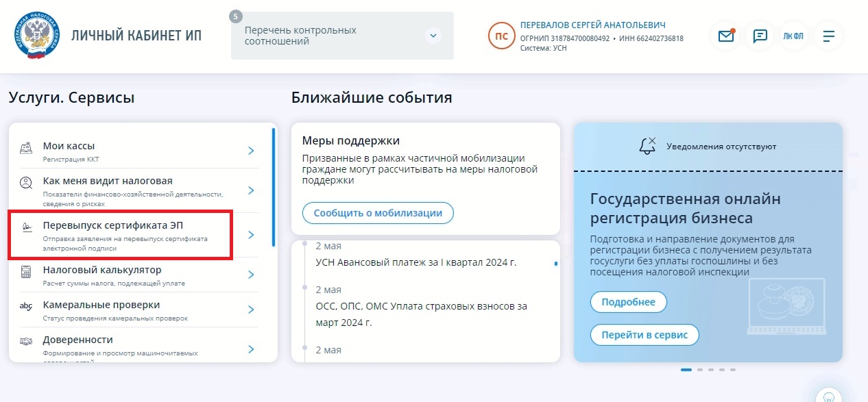Click the Услуги. Сервисы section heading
Screen dimensions: 868x402
(x=72, y=97)
